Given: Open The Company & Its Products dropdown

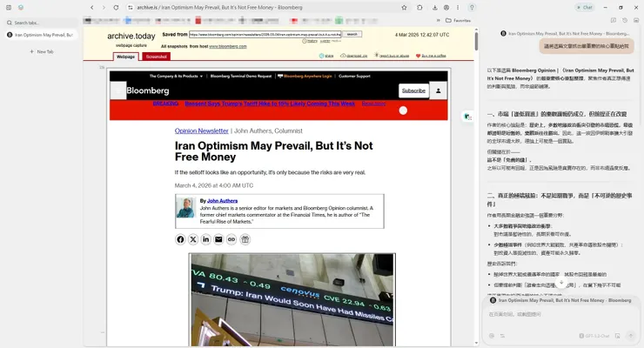Looking at the screenshot, I should tap(176, 76).
